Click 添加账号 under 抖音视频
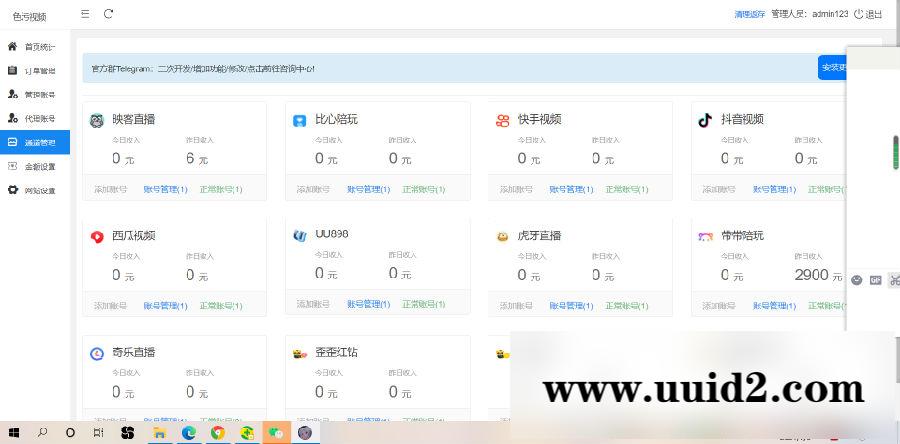The width and height of the screenshot is (900, 444). click(x=719, y=189)
